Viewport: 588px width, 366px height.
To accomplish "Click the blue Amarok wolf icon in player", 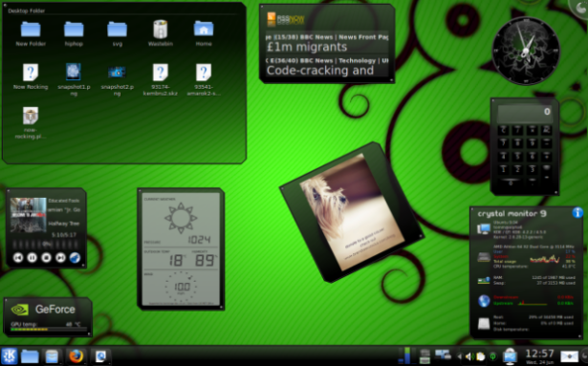I will click(x=75, y=258).
